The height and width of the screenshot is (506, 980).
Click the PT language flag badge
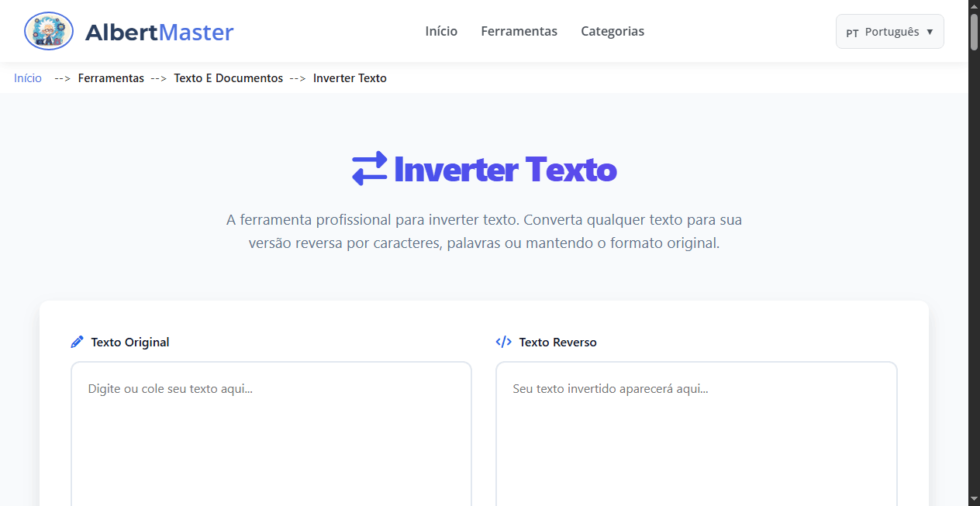[x=853, y=32]
